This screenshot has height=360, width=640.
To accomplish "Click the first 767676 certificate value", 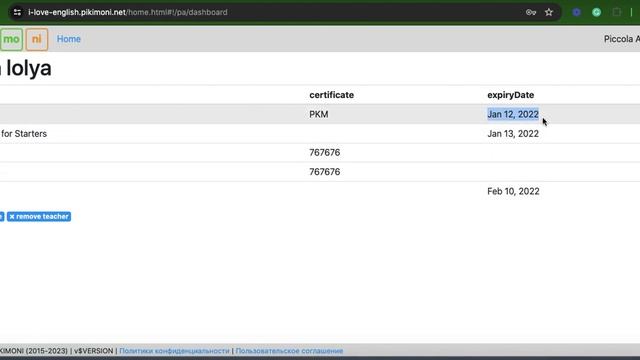I will pos(324,153).
